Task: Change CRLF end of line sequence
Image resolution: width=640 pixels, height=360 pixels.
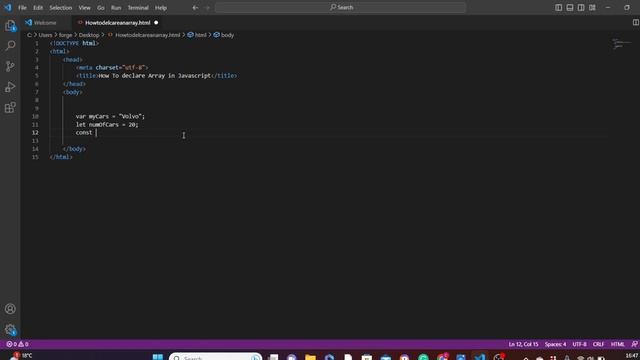Action: coord(598,344)
